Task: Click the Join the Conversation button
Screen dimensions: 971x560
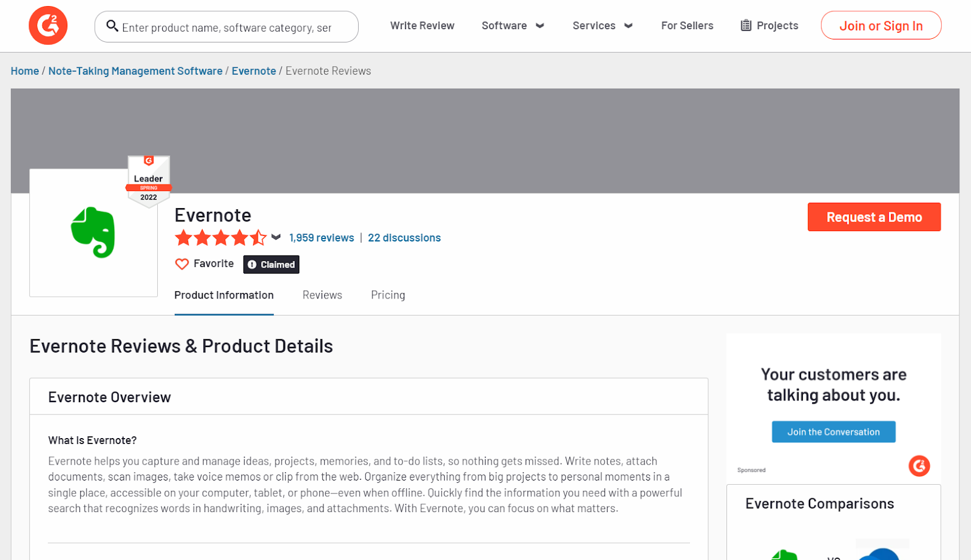Action: click(x=833, y=432)
